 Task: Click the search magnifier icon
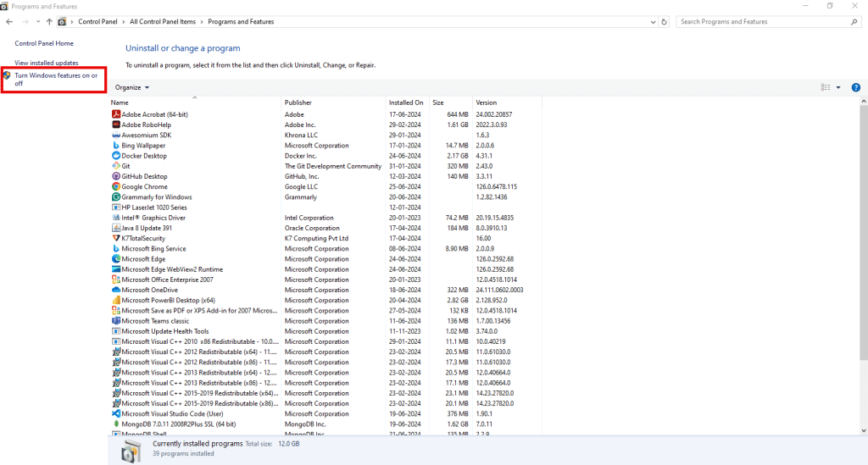click(x=854, y=21)
